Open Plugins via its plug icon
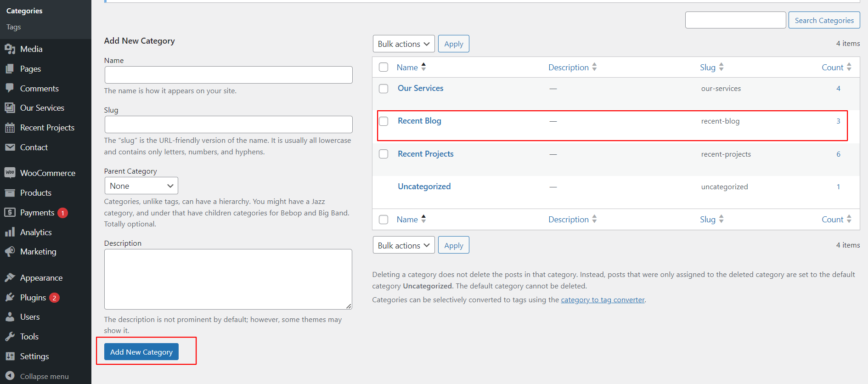 [x=10, y=298]
